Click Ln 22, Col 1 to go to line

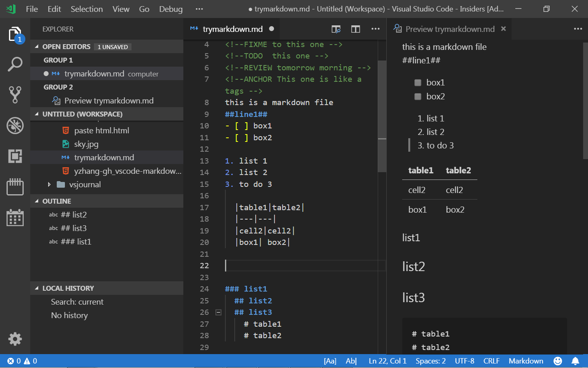click(x=387, y=361)
